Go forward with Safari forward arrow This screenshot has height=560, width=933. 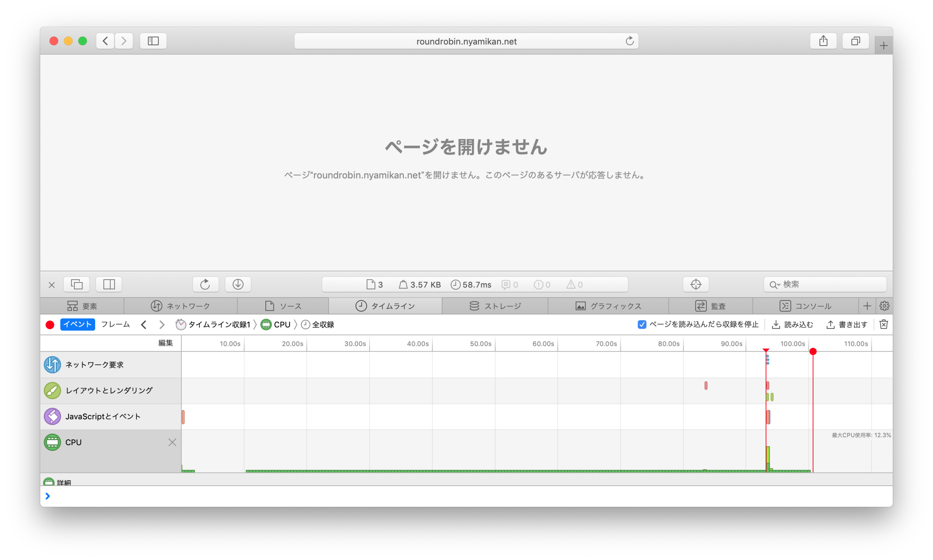click(124, 41)
